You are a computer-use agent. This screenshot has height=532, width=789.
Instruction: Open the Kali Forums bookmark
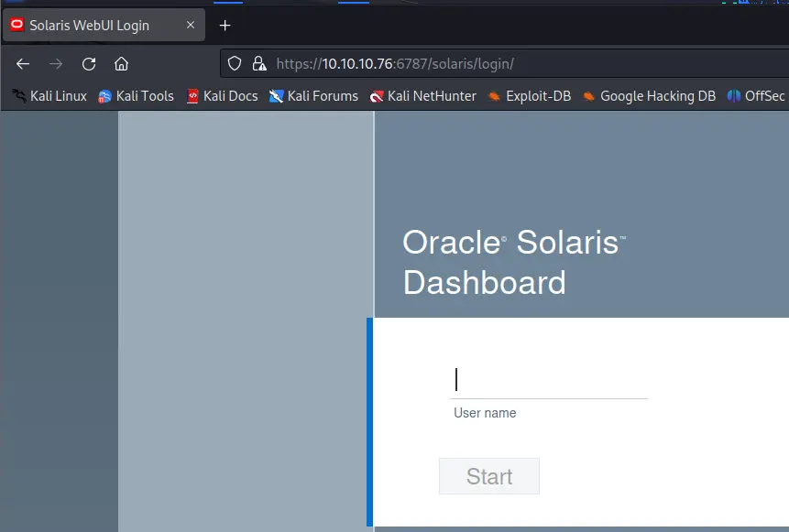(x=313, y=95)
